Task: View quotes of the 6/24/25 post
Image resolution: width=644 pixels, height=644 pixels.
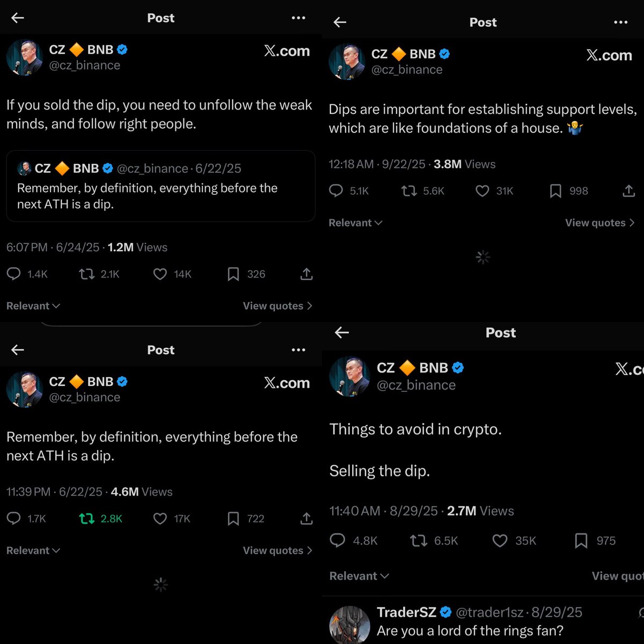Action: pos(277,306)
